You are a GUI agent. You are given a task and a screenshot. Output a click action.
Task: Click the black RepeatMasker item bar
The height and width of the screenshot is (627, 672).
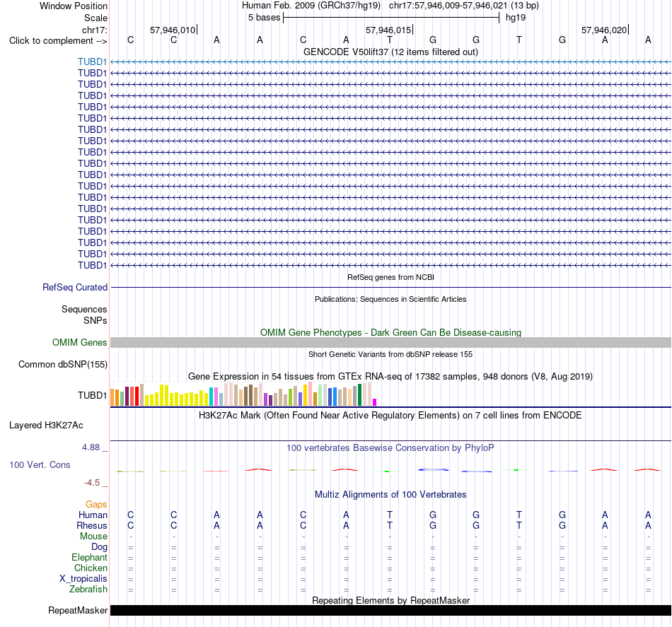click(x=390, y=611)
